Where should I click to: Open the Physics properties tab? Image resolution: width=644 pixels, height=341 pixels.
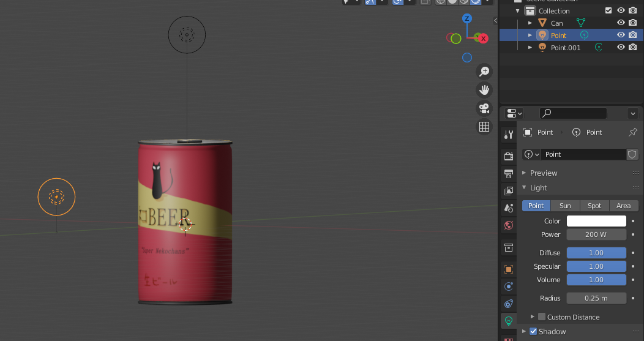coord(509,287)
